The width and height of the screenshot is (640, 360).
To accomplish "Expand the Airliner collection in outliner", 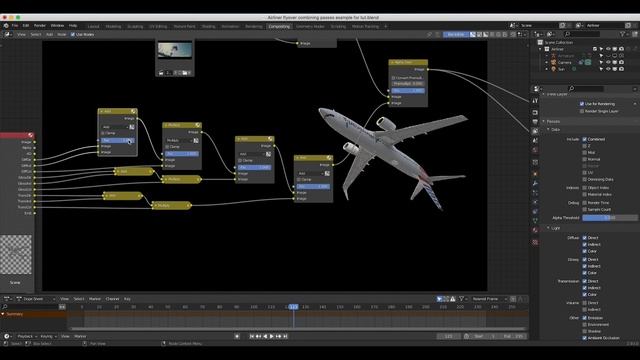I will pyautogui.click(x=540, y=49).
